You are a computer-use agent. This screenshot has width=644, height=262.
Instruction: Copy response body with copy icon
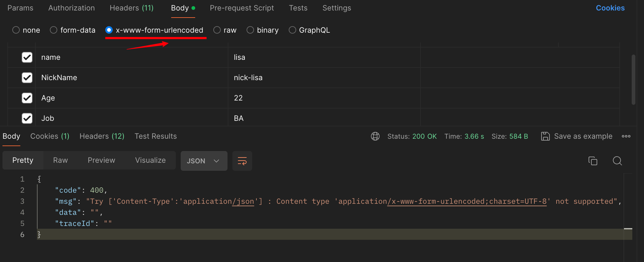593,161
